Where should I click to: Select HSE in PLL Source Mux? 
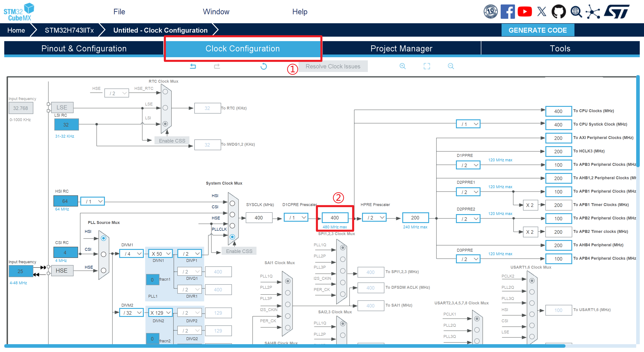point(104,270)
